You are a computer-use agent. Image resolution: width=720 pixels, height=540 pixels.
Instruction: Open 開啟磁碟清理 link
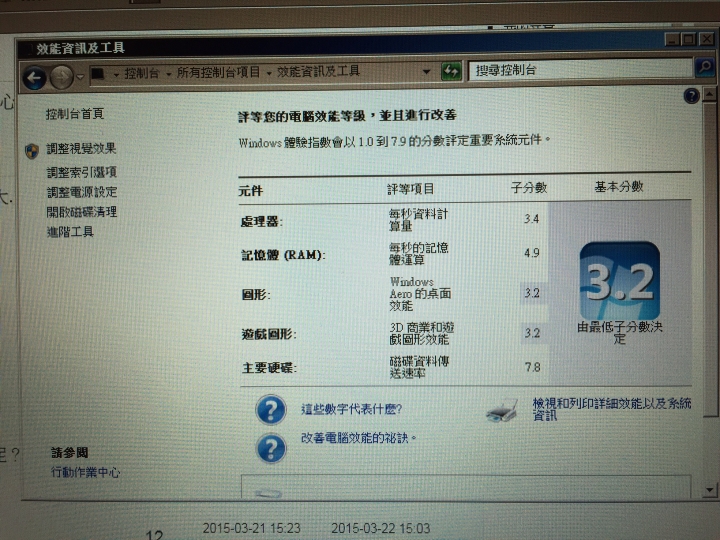point(82,212)
